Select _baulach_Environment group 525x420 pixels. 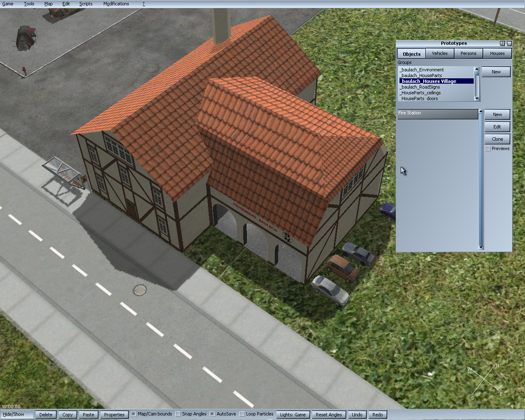click(x=436, y=70)
